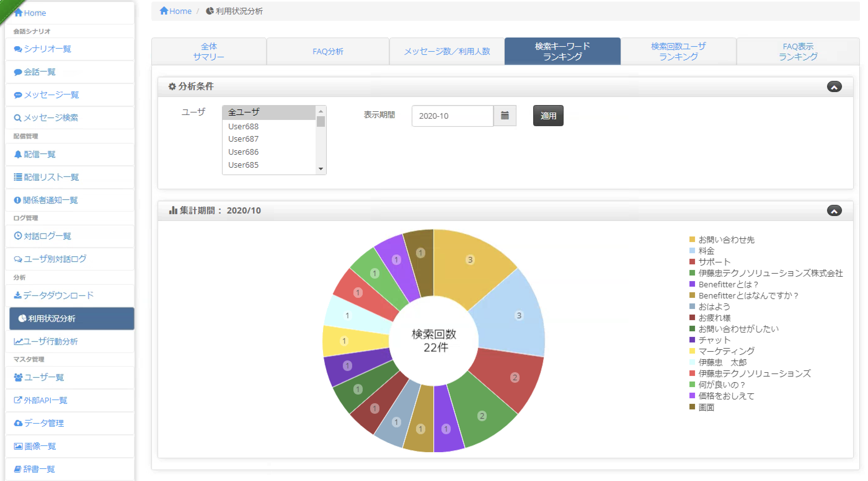The image size is (868, 481).
Task: Click the メッセージ検索 magnifier icon
Action: [x=18, y=118]
